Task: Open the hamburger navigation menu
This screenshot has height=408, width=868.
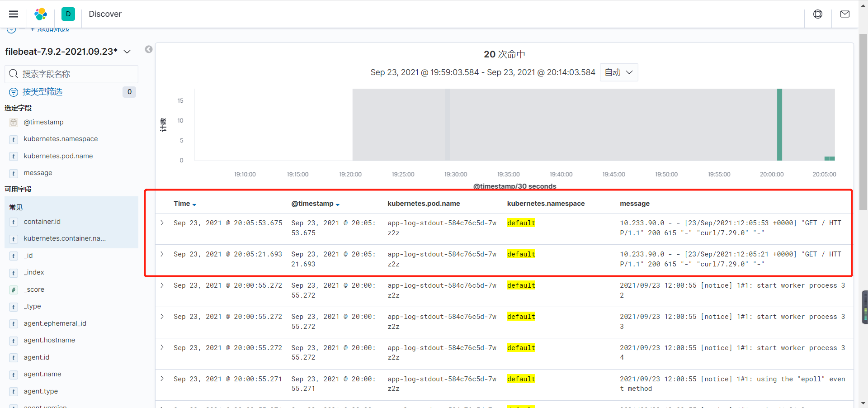Action: coord(14,14)
